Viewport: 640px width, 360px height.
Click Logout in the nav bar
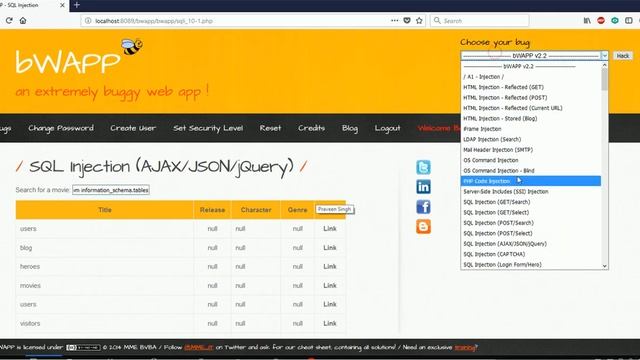(x=387, y=128)
